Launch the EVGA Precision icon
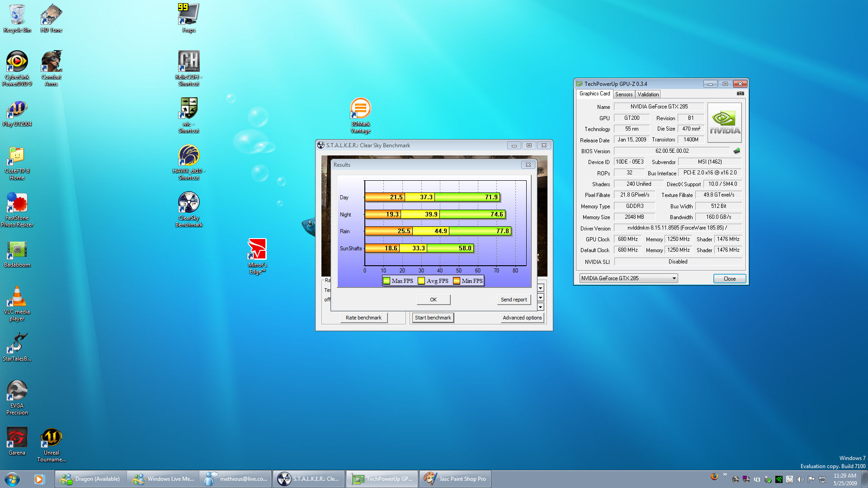 [17, 398]
